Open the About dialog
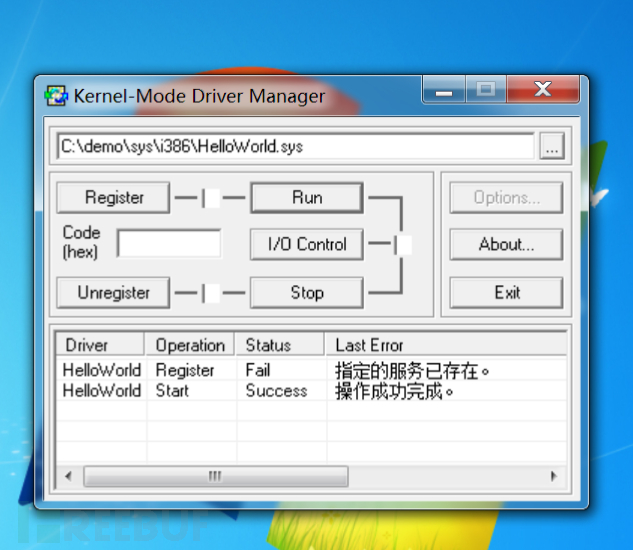633x550 pixels. (506, 244)
